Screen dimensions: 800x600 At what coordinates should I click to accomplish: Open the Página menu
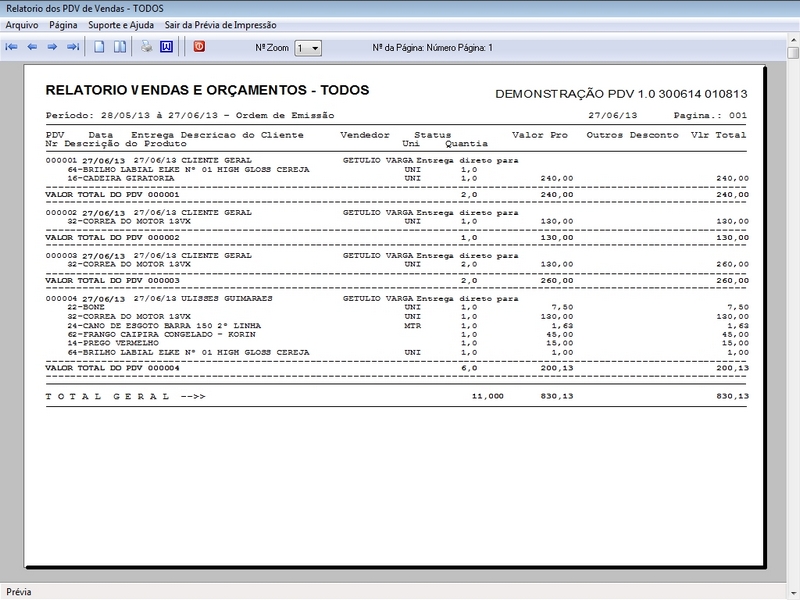click(x=63, y=24)
